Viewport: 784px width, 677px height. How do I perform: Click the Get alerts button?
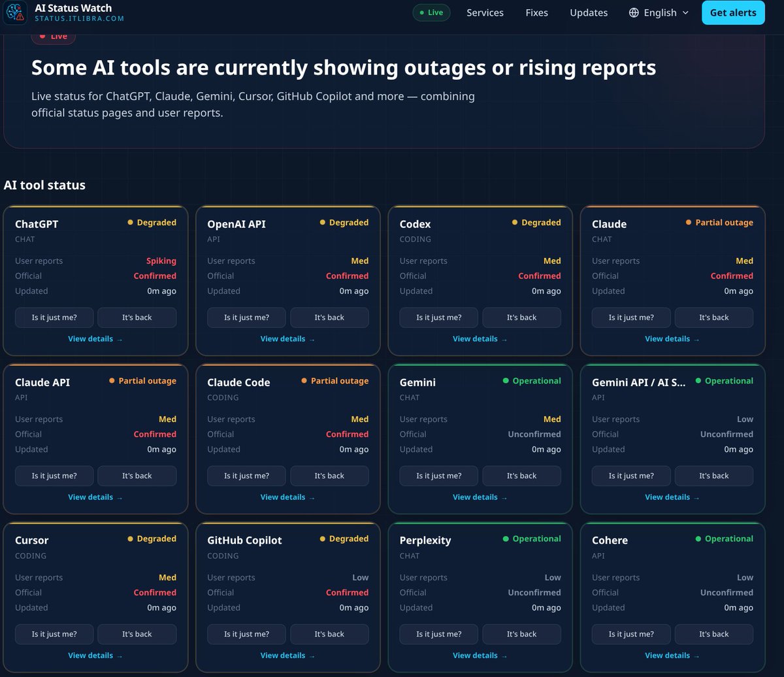pos(733,12)
